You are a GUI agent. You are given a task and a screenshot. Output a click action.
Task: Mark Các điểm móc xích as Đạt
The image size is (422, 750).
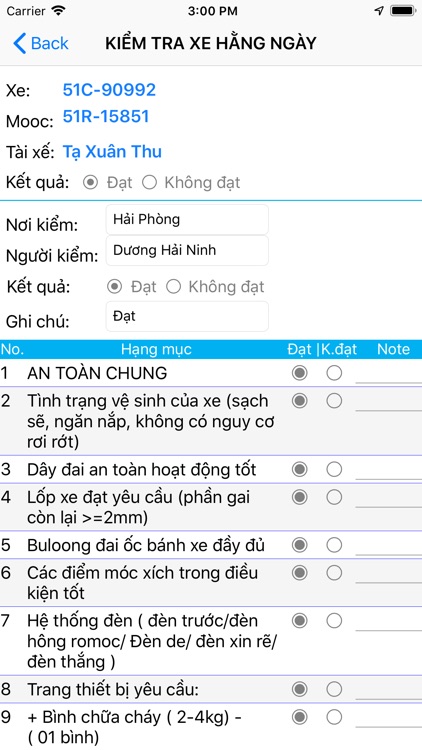[x=300, y=573]
